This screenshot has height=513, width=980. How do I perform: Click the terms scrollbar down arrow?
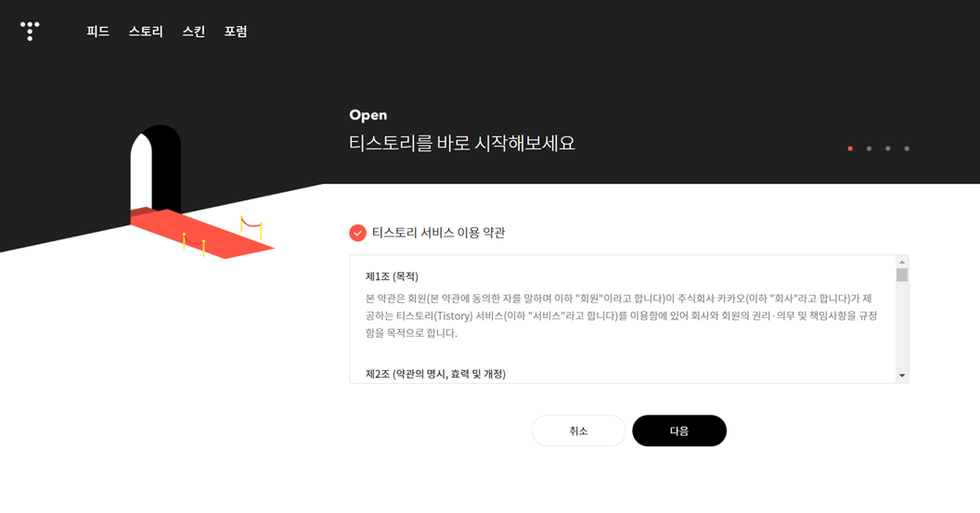902,376
